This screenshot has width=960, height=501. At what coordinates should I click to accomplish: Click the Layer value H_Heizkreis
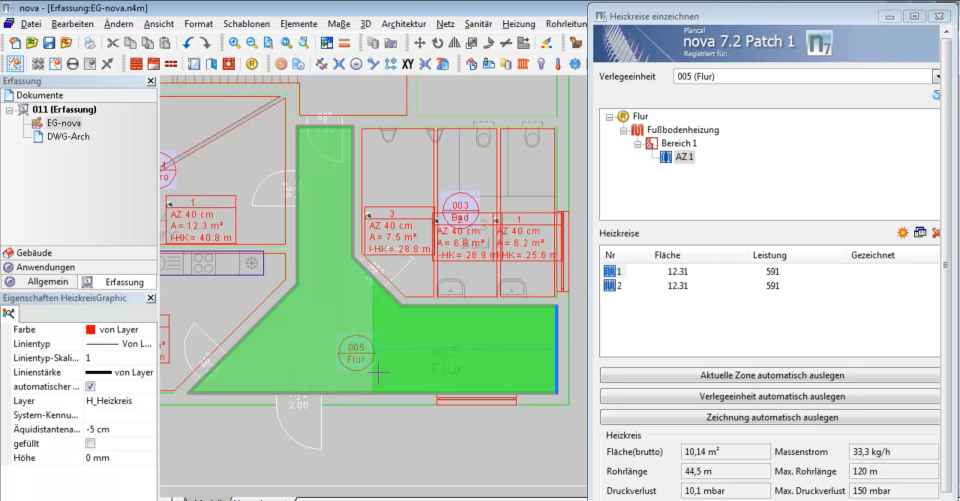pyautogui.click(x=119, y=401)
